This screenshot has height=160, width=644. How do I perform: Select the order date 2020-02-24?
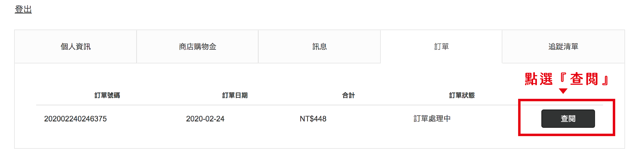click(205, 119)
